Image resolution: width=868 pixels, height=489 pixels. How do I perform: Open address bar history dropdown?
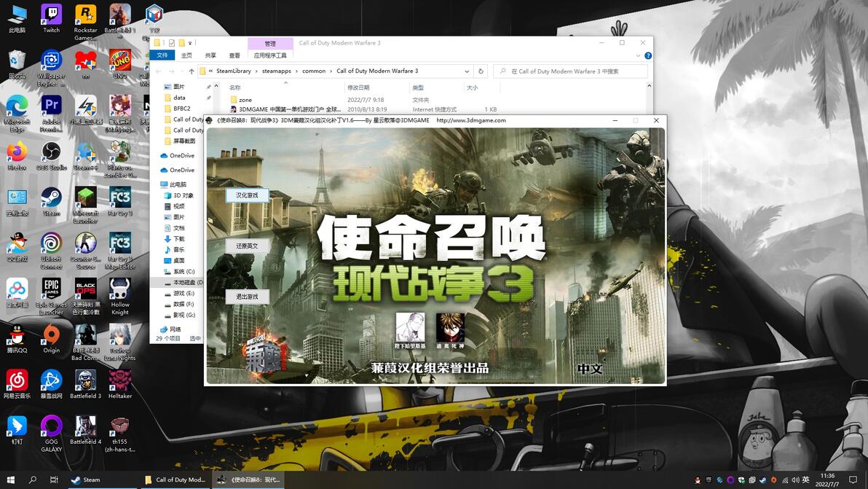point(467,71)
